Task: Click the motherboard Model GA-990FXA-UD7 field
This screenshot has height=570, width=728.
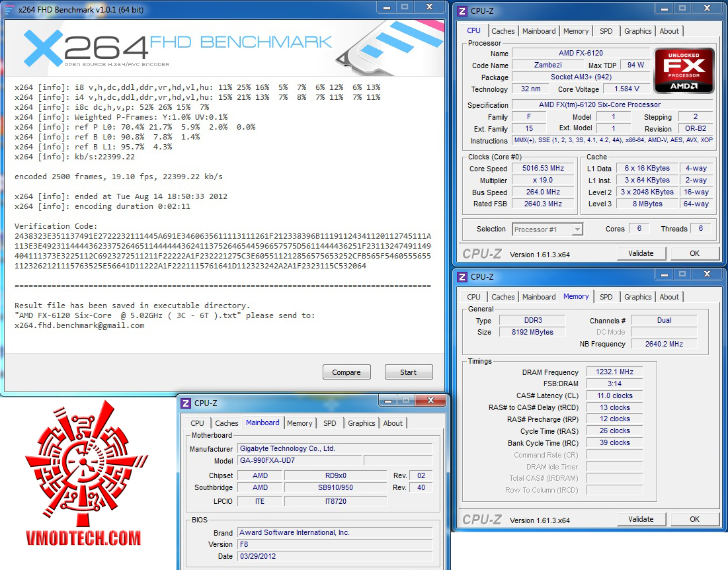Action: pyautogui.click(x=300, y=460)
